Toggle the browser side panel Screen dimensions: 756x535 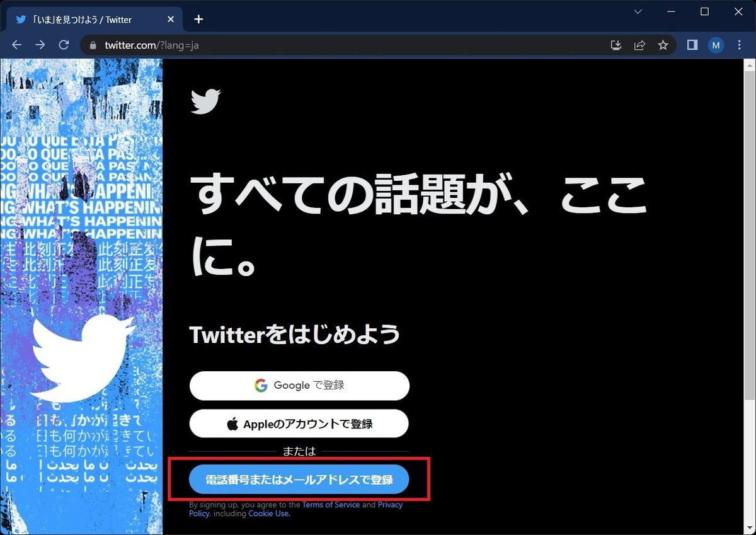tap(692, 45)
